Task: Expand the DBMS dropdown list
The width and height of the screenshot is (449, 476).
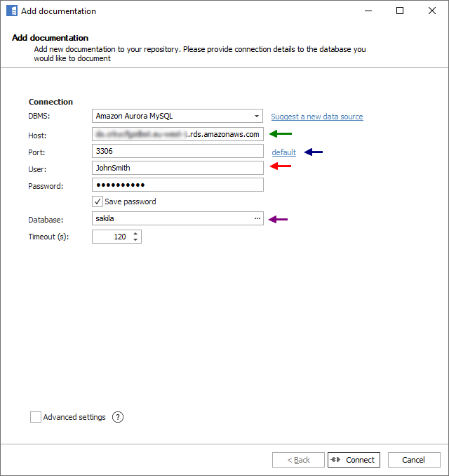Action: click(x=257, y=117)
